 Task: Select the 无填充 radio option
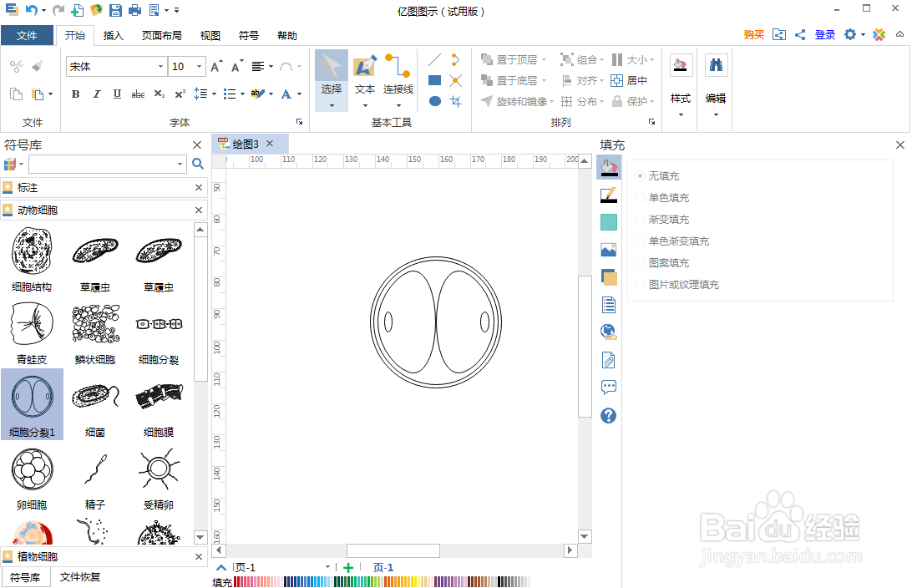click(640, 175)
